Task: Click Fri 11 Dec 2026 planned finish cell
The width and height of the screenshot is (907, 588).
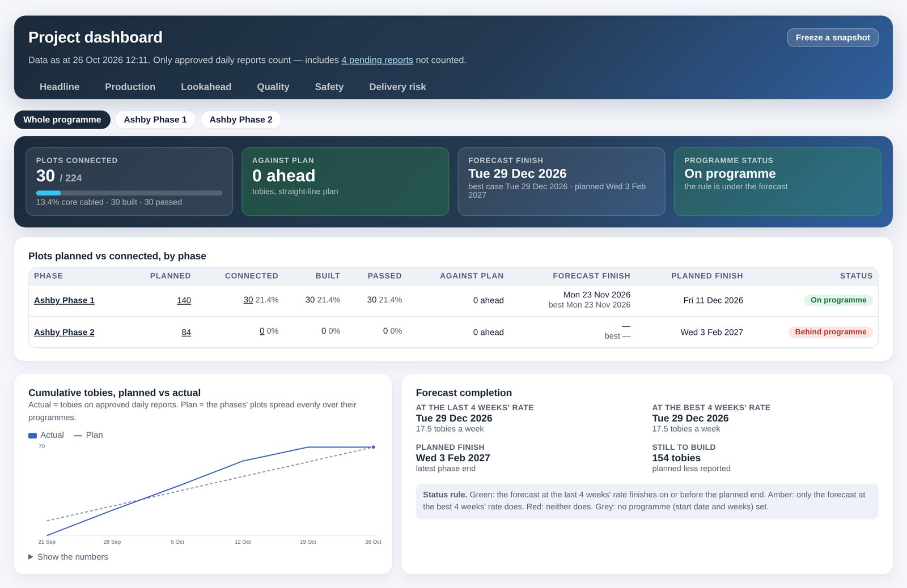Action: coord(713,300)
